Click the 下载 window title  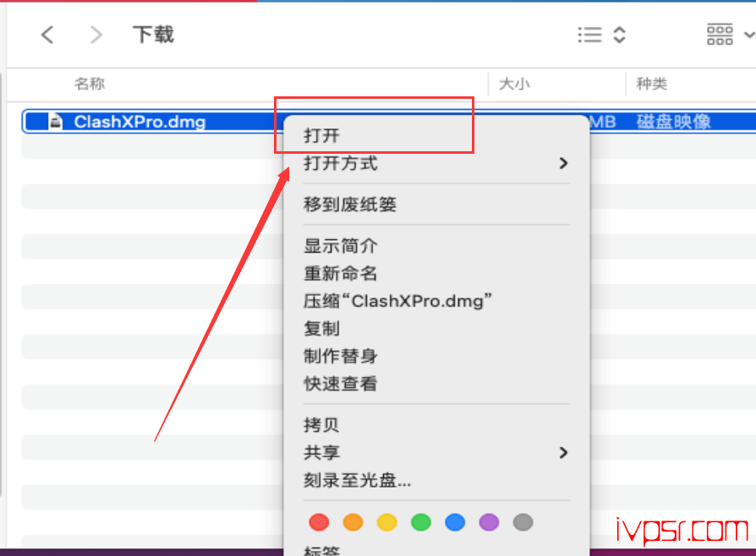click(x=153, y=35)
